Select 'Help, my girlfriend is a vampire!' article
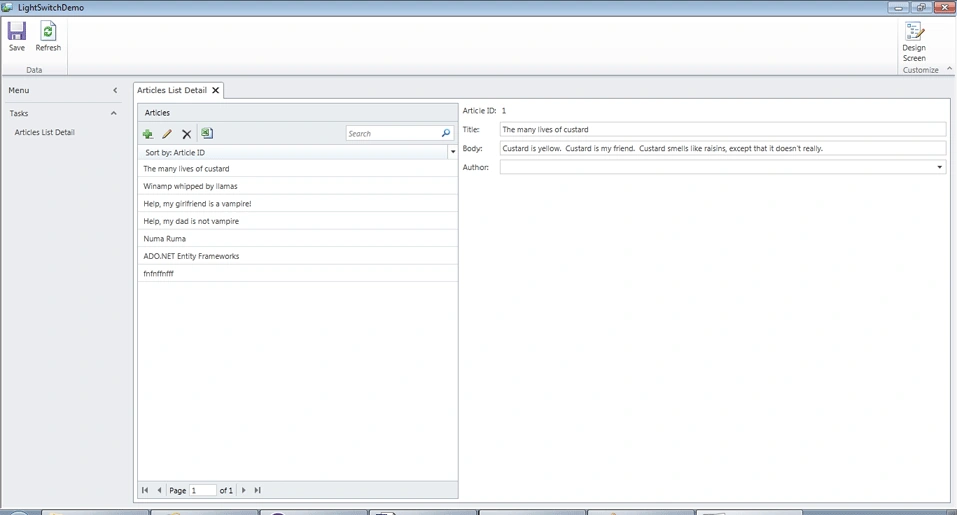Screen dimensions: 957x515 298,204
